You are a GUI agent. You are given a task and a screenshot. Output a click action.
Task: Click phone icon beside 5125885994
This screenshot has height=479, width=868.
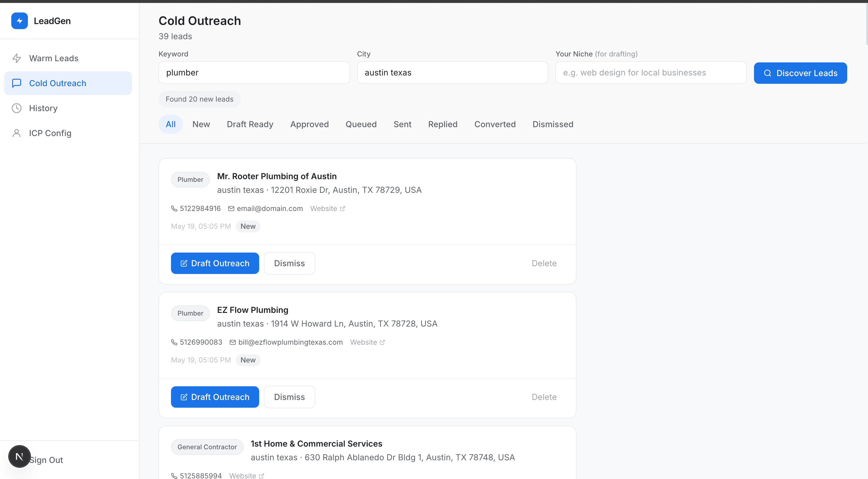174,476
